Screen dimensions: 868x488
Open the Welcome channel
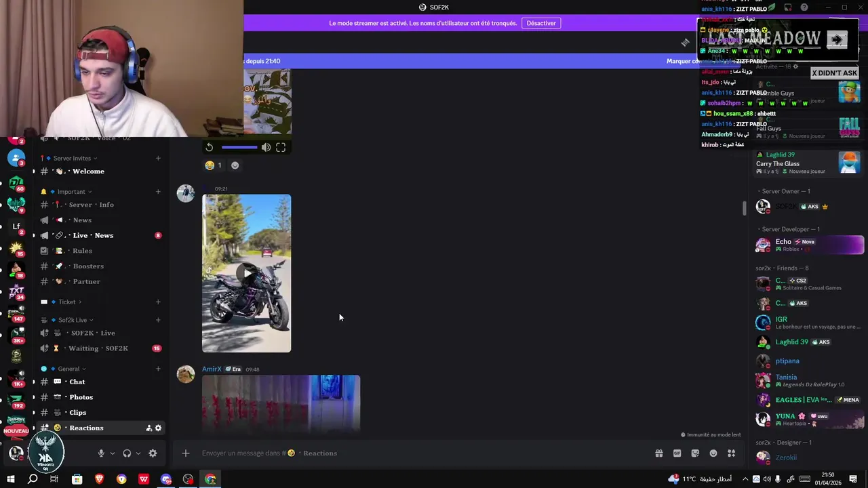pos(102,171)
